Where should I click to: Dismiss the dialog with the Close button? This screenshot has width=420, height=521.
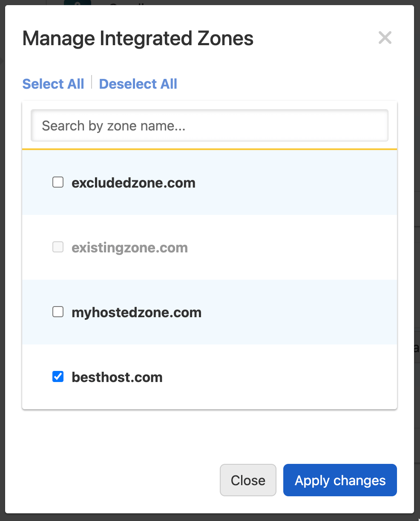(x=247, y=480)
